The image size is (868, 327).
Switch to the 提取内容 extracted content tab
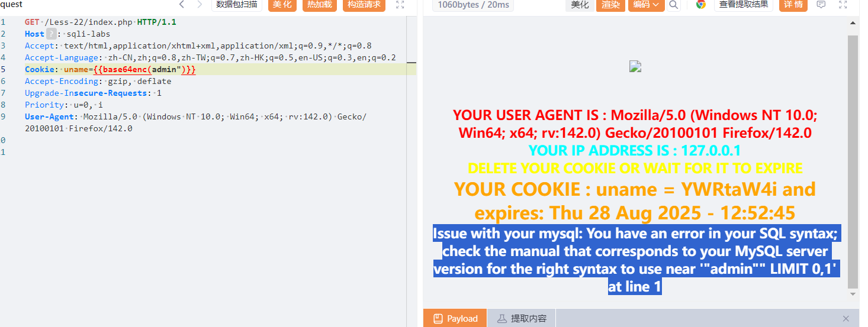point(521,318)
